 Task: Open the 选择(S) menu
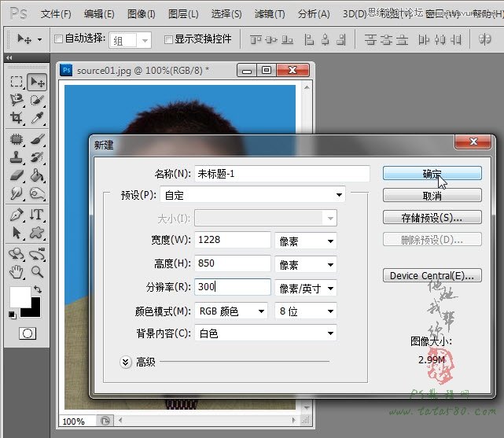pos(226,14)
